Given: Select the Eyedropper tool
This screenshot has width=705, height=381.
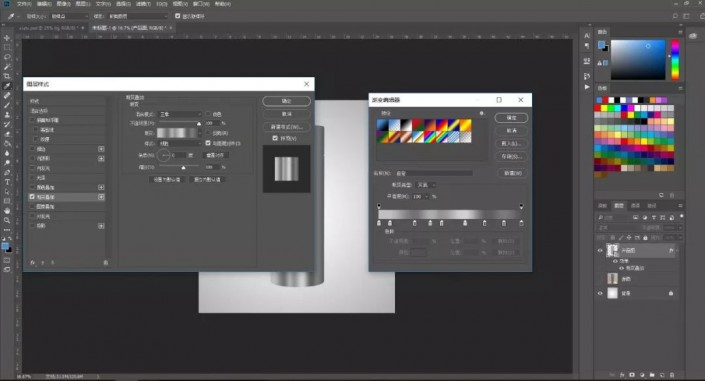Looking at the screenshot, I should (x=7, y=86).
